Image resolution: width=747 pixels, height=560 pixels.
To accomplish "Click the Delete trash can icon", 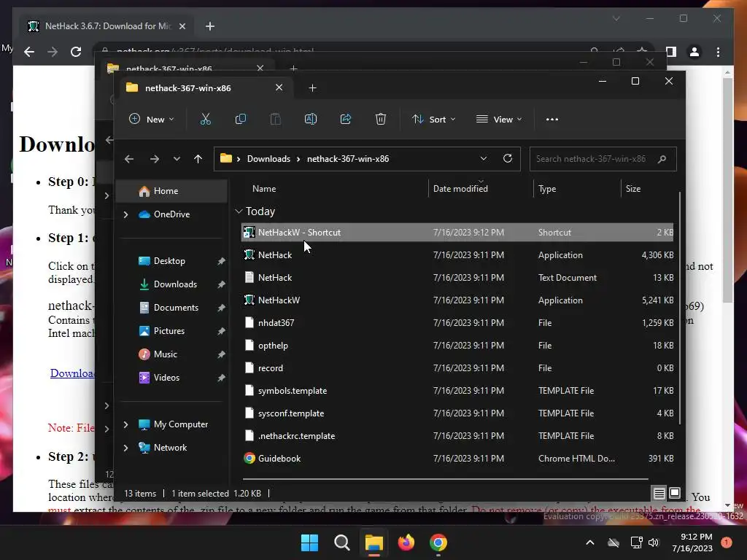I will pos(380,119).
